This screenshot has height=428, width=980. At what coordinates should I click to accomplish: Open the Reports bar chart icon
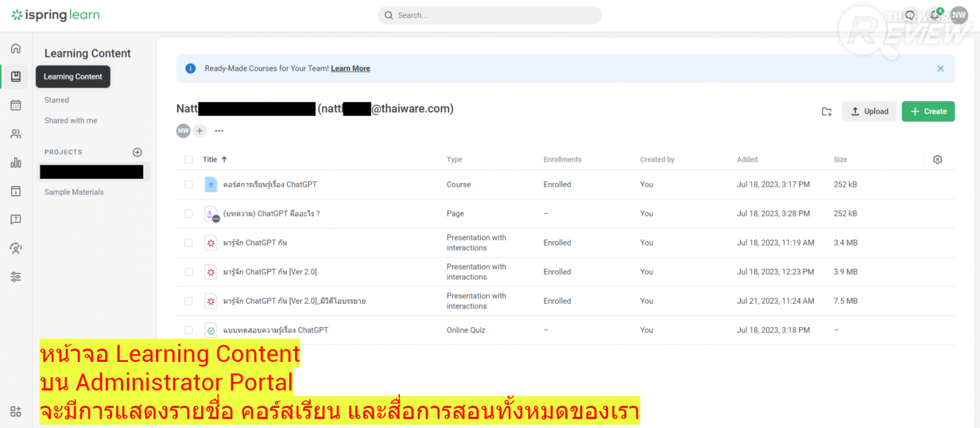point(16,162)
